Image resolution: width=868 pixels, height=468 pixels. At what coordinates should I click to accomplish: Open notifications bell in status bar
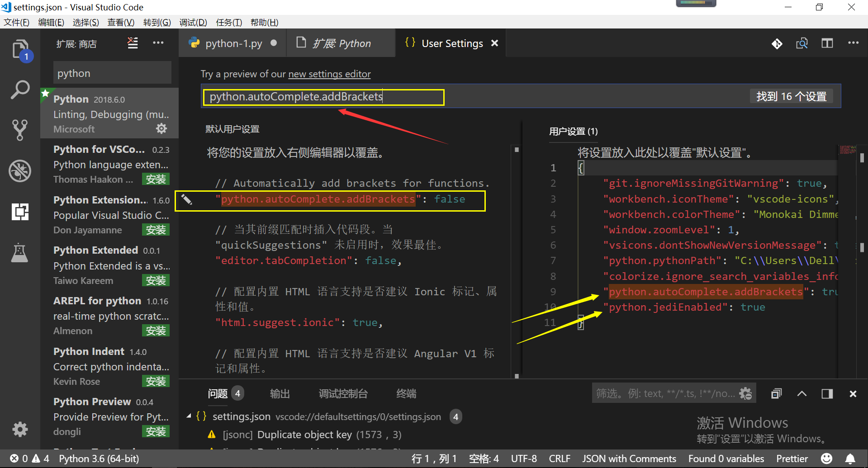[850, 459]
